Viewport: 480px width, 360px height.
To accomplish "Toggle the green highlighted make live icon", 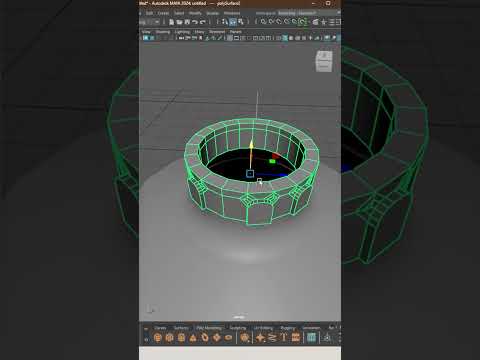I will tap(302, 22).
